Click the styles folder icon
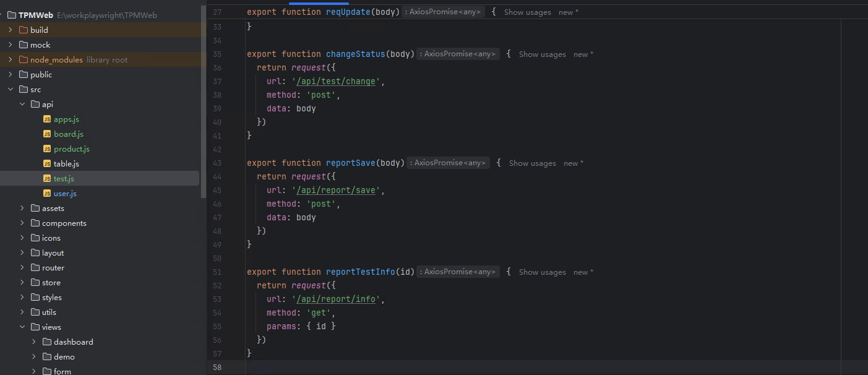868x375 pixels. pyautogui.click(x=35, y=298)
